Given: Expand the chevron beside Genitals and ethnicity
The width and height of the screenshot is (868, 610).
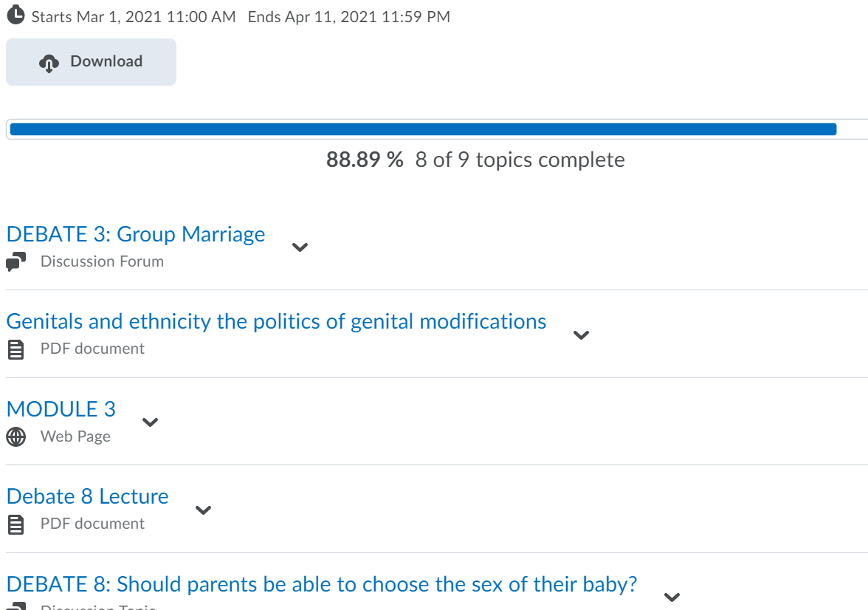Looking at the screenshot, I should tap(582, 335).
